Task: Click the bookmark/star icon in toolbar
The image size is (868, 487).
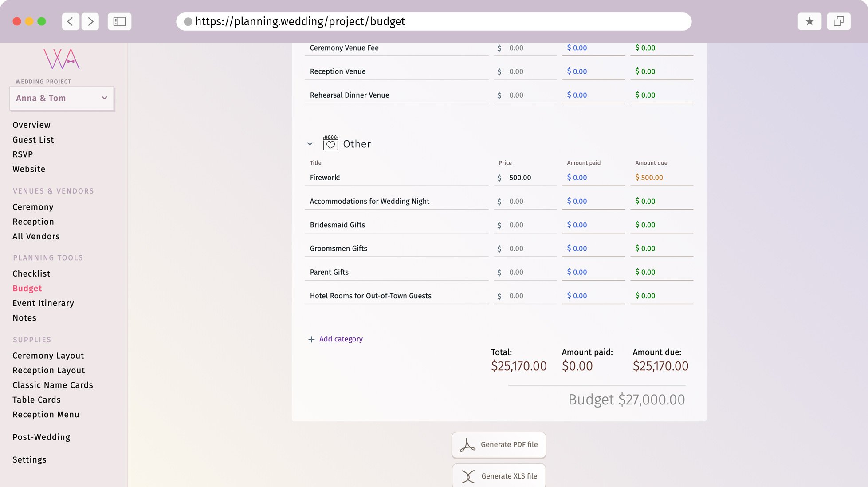Action: 809,21
